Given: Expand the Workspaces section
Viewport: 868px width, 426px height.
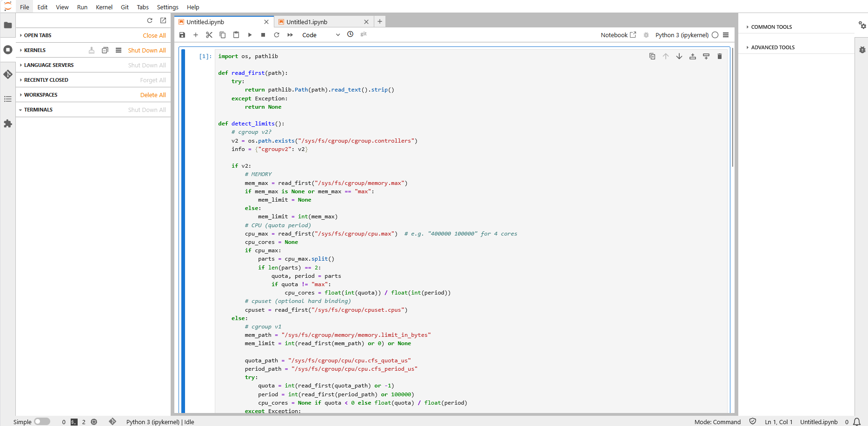Looking at the screenshot, I should pos(39,95).
